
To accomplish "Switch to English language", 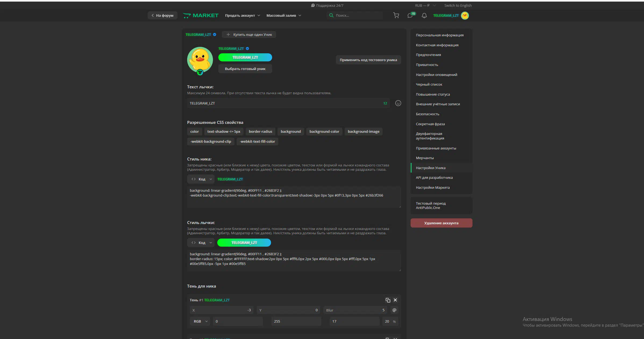I will tap(458, 5).
